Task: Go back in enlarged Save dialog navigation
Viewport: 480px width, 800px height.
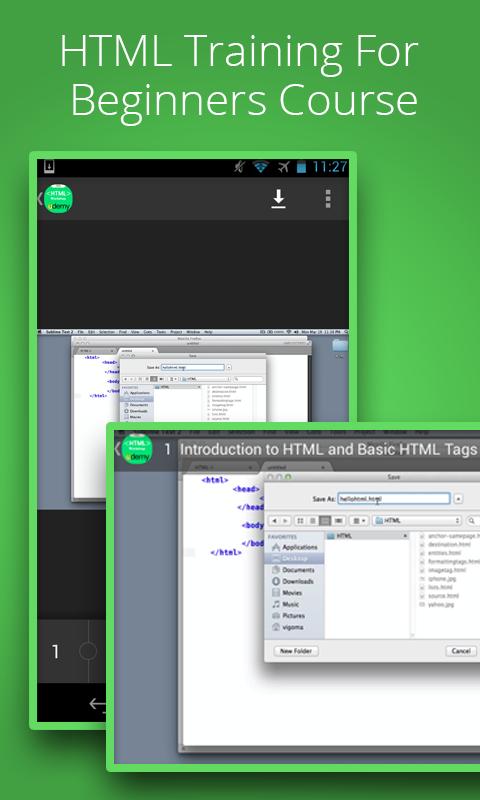Action: [274, 520]
